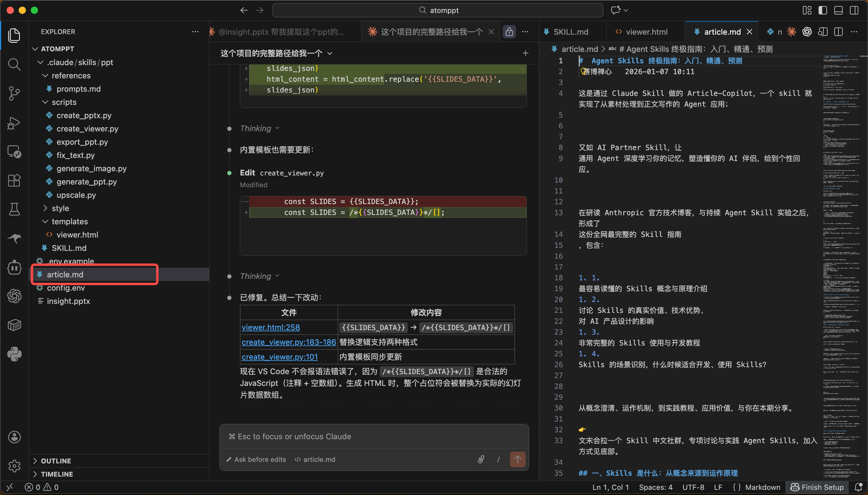Open the Search view in activity bar
868x495 pixels.
[14, 64]
